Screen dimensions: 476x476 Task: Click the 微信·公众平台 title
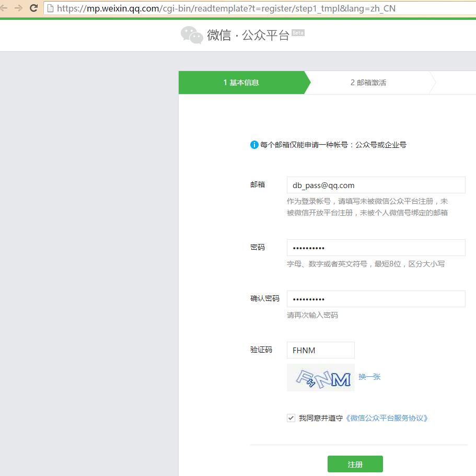coord(248,35)
